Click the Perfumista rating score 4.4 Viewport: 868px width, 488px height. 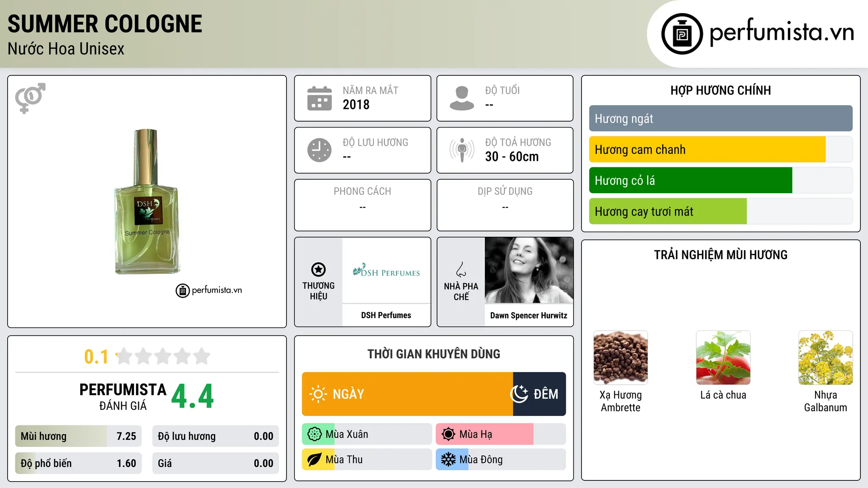[x=193, y=396]
